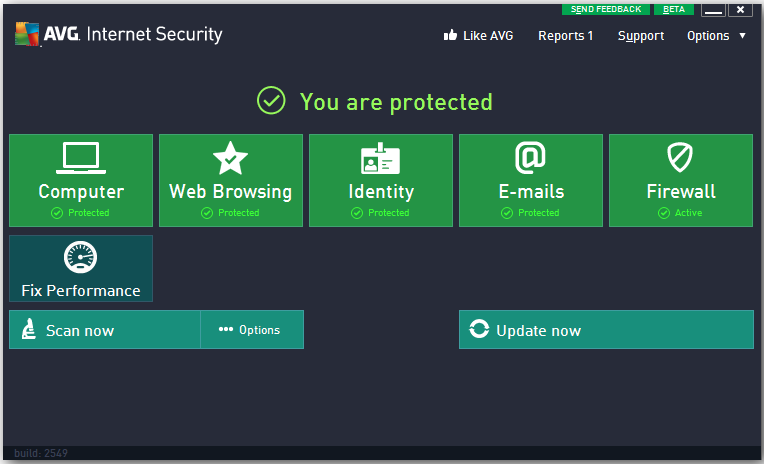Screen dimensions: 764x464
Task: Click the star icon on Web Browsing tile
Action: [230, 158]
